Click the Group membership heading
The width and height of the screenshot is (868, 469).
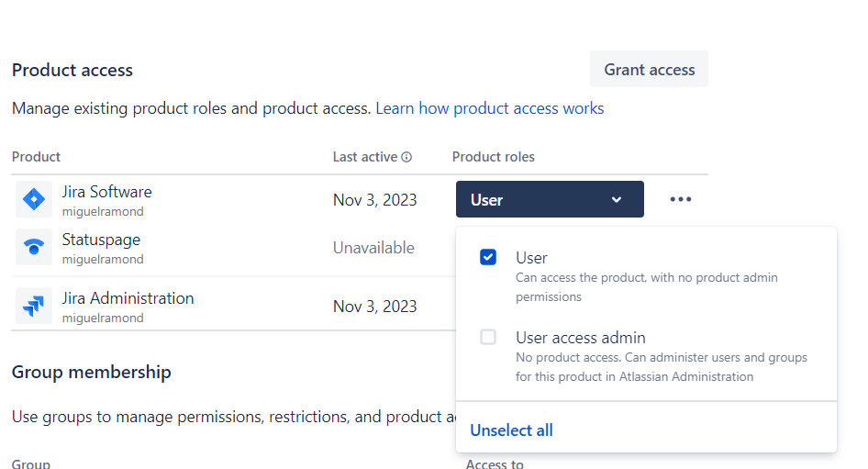[x=92, y=372]
